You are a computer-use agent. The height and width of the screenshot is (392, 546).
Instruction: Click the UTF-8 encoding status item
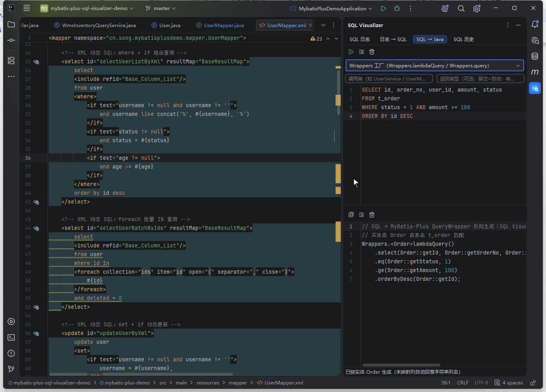click(x=481, y=383)
